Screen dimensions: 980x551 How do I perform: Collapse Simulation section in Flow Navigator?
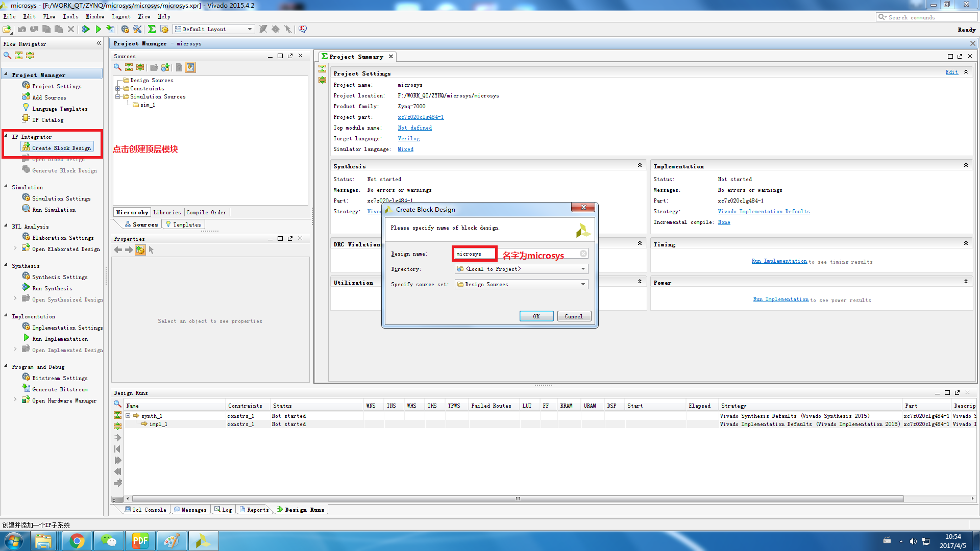click(6, 187)
